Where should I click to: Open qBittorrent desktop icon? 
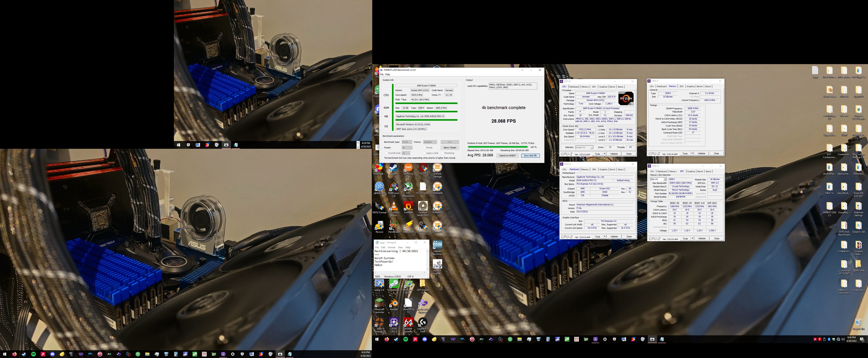pos(379,188)
